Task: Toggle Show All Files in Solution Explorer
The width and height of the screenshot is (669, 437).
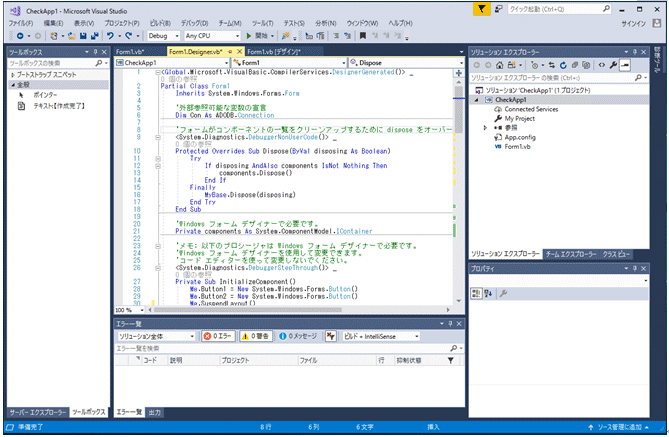Action: [x=586, y=65]
